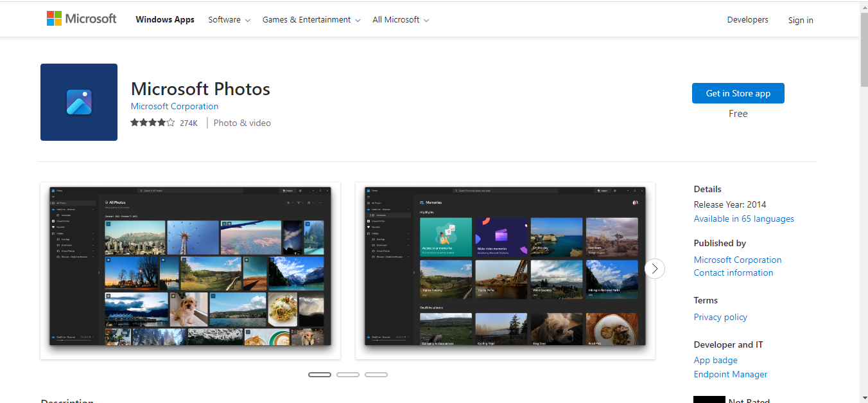Expand the All Microsoft menu

[x=401, y=19]
